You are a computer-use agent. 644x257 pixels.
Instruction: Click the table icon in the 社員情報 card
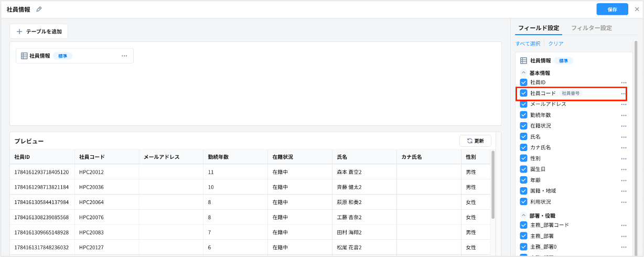pos(24,56)
